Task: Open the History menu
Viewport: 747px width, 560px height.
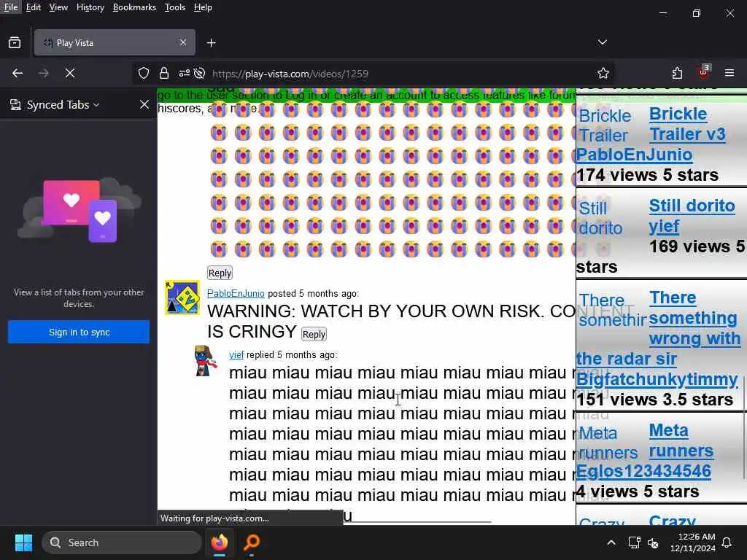Action: coord(90,7)
